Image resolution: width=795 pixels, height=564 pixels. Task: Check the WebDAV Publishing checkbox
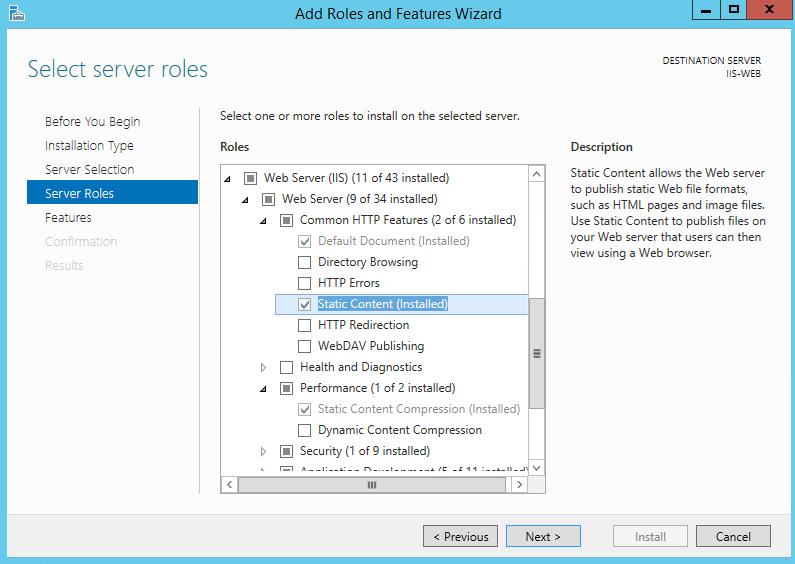tap(304, 346)
